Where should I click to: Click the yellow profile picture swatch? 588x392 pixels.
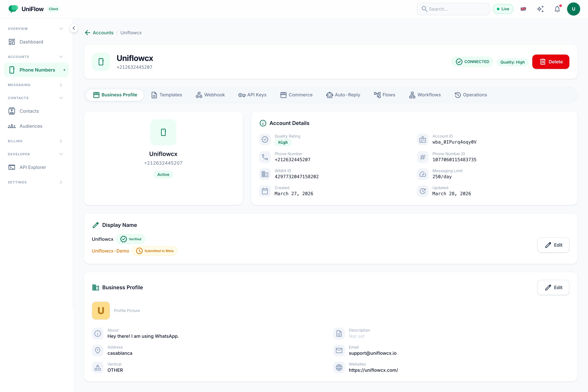101,310
